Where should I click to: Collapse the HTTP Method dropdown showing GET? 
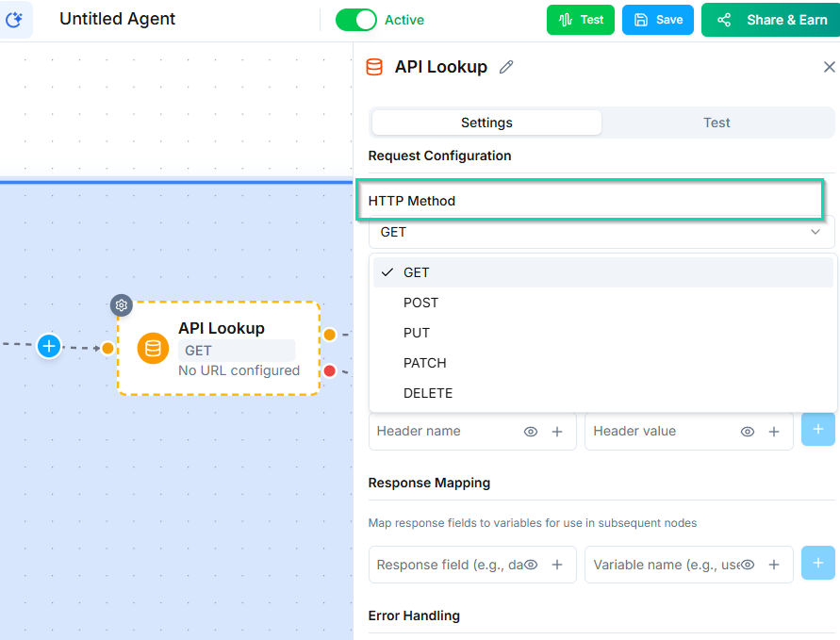(x=601, y=232)
